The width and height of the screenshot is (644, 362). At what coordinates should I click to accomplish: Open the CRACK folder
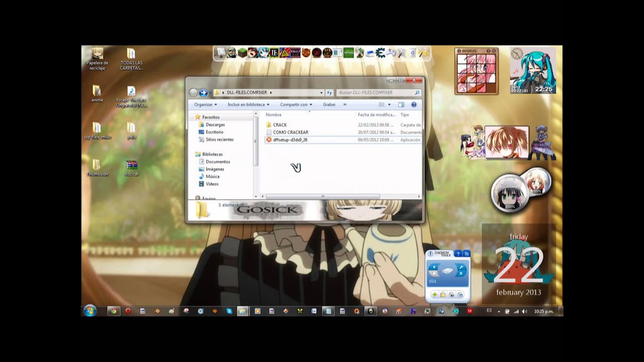click(280, 125)
